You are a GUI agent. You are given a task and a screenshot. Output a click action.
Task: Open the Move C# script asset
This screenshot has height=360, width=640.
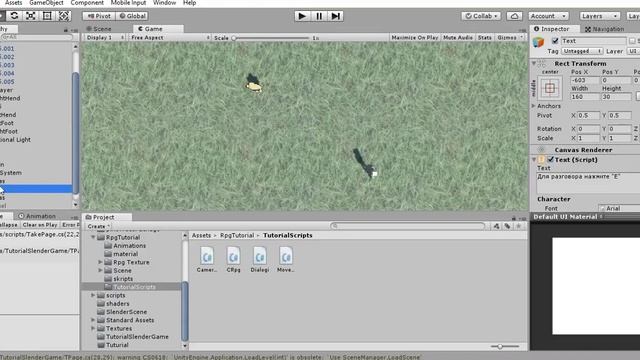286,260
